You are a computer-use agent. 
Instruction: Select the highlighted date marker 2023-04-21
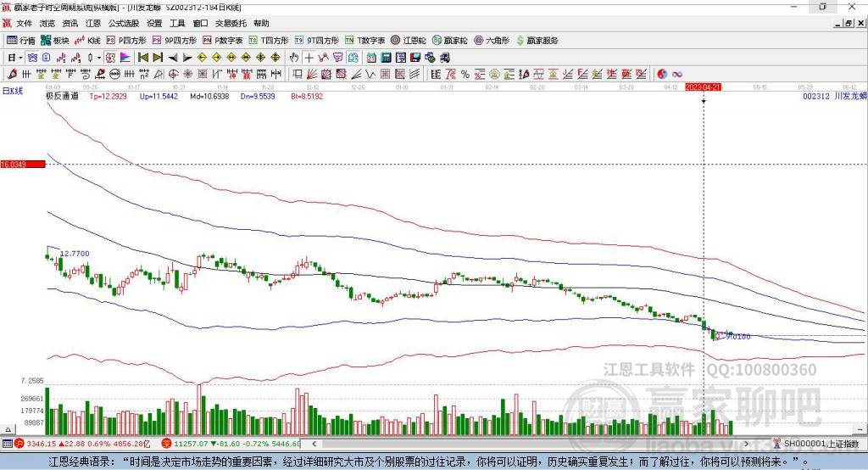[703, 87]
